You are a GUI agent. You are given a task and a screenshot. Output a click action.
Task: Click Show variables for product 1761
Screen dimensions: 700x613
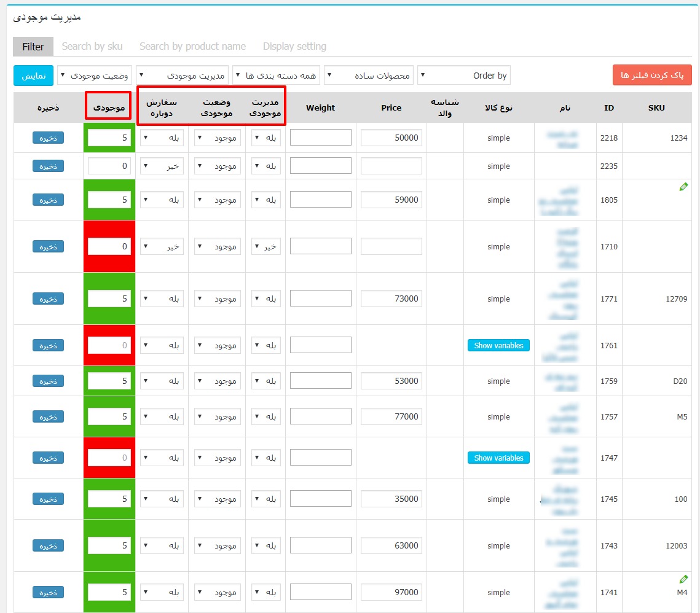tap(498, 346)
